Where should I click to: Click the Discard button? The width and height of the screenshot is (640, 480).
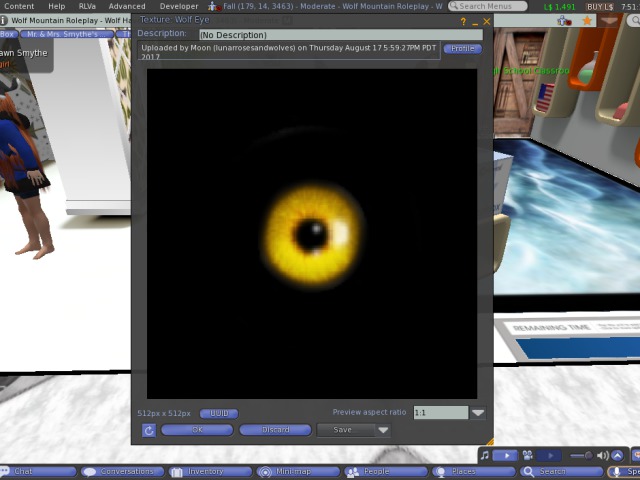(276, 430)
